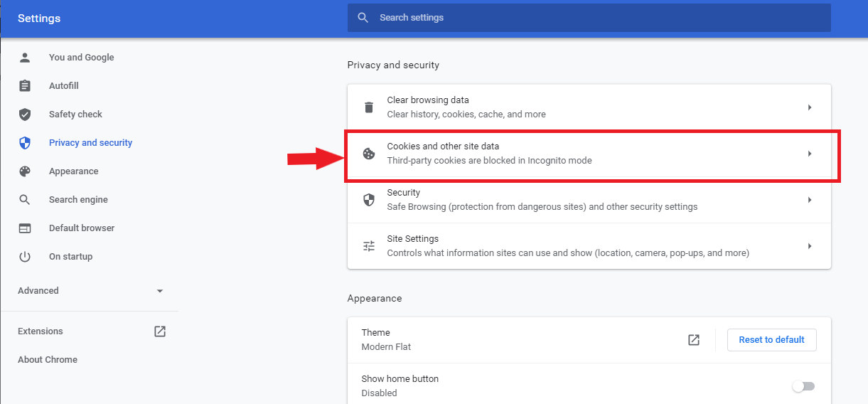
Task: Open the Autofill section
Action: tap(63, 86)
